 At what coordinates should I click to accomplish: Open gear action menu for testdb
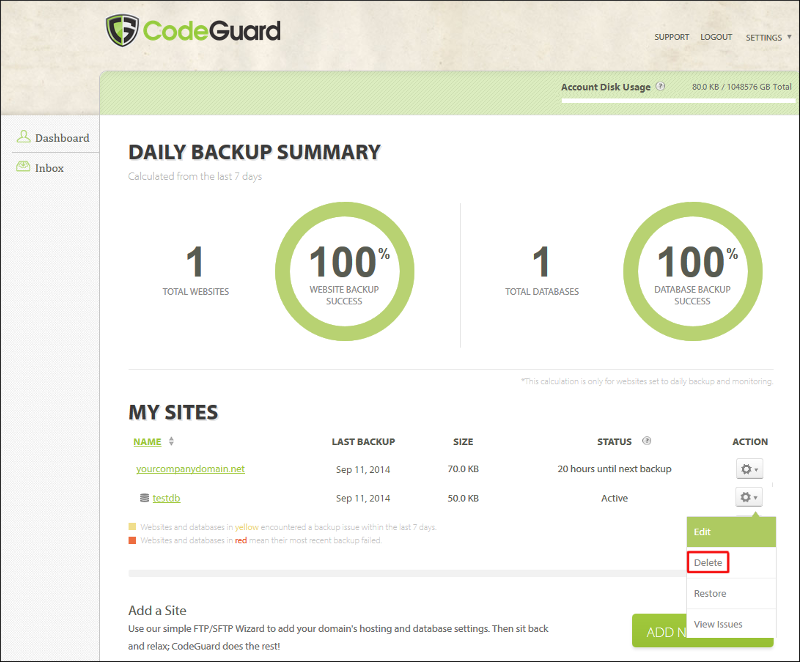point(748,498)
